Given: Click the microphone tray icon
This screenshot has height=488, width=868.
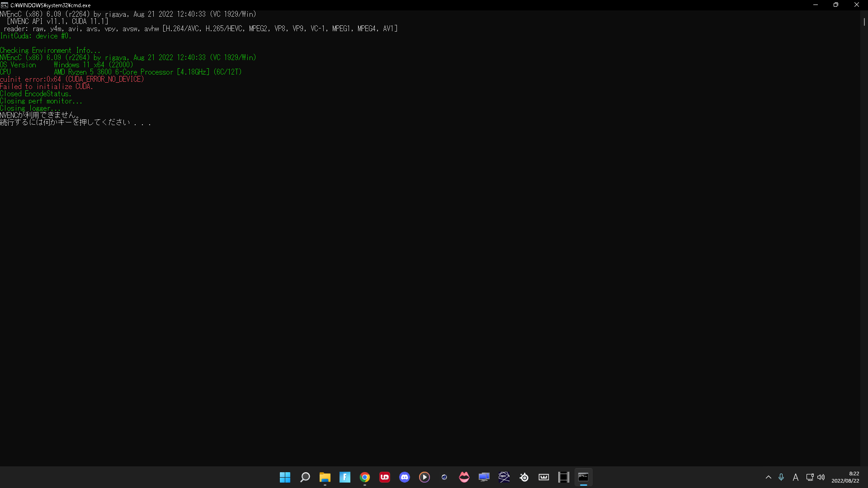Looking at the screenshot, I should (781, 477).
